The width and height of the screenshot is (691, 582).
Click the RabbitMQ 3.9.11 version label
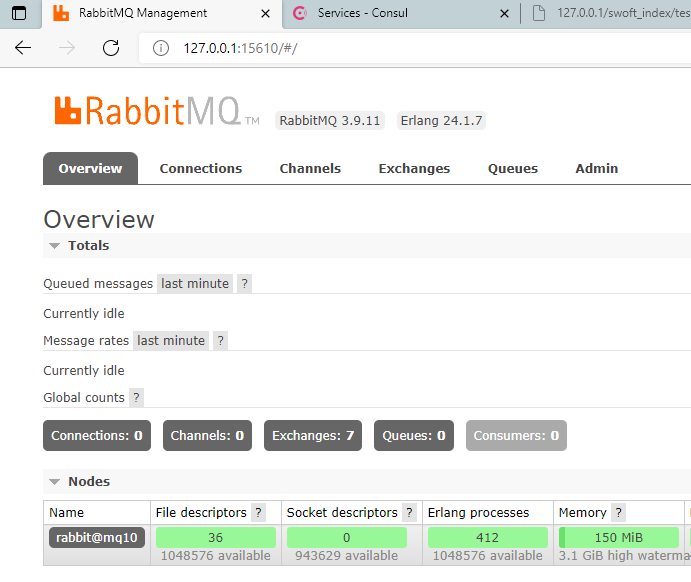[330, 120]
